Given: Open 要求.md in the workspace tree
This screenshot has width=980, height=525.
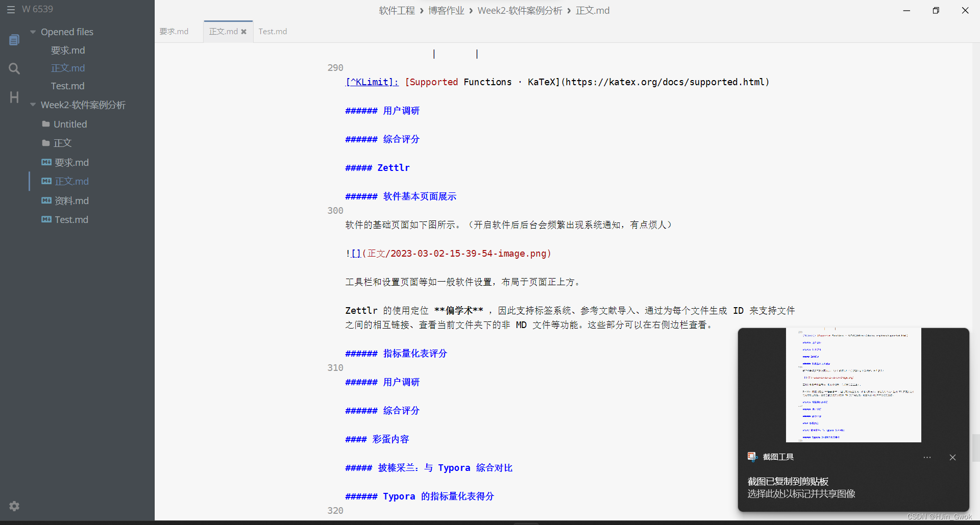Looking at the screenshot, I should click(72, 162).
